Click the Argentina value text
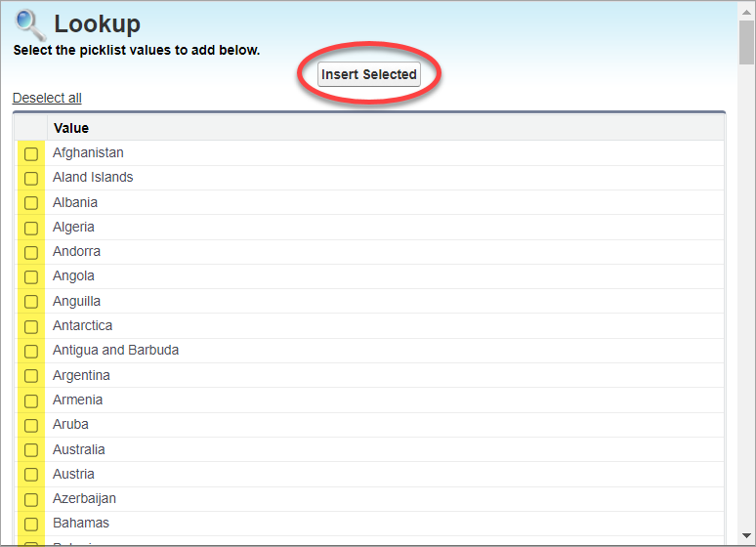 (81, 376)
